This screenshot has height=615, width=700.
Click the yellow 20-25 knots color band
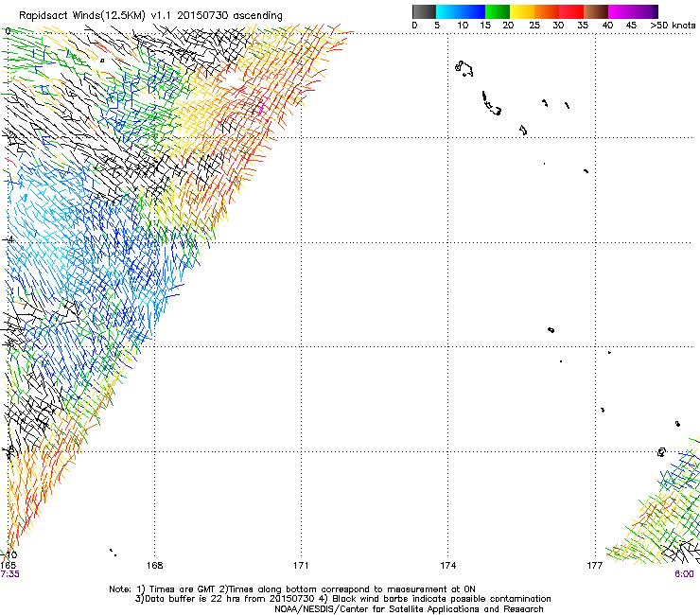pyautogui.click(x=522, y=11)
